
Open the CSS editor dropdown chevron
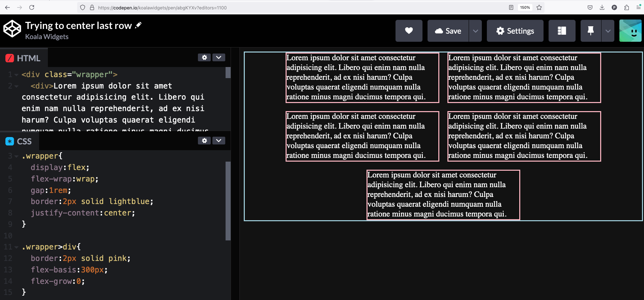[x=219, y=140]
